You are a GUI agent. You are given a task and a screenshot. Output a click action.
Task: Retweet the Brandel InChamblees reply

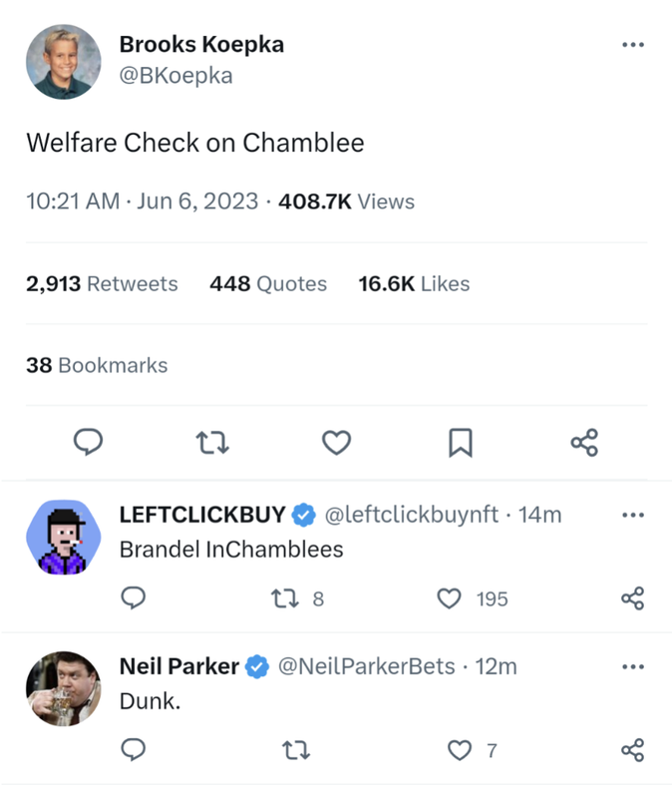coord(284,598)
